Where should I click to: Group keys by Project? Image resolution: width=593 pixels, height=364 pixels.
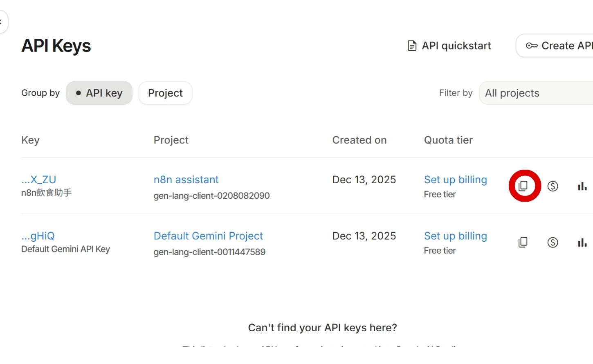165,93
